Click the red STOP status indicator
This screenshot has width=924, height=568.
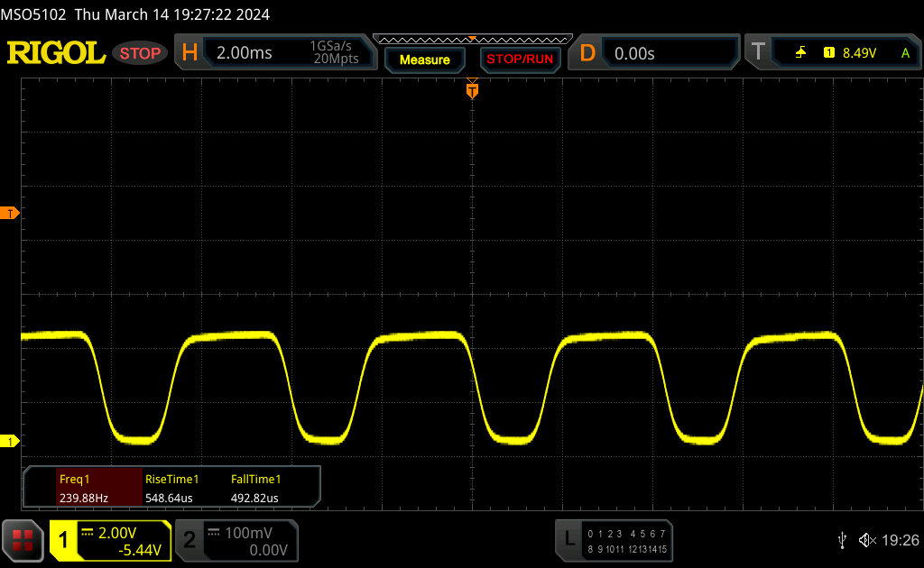click(141, 53)
